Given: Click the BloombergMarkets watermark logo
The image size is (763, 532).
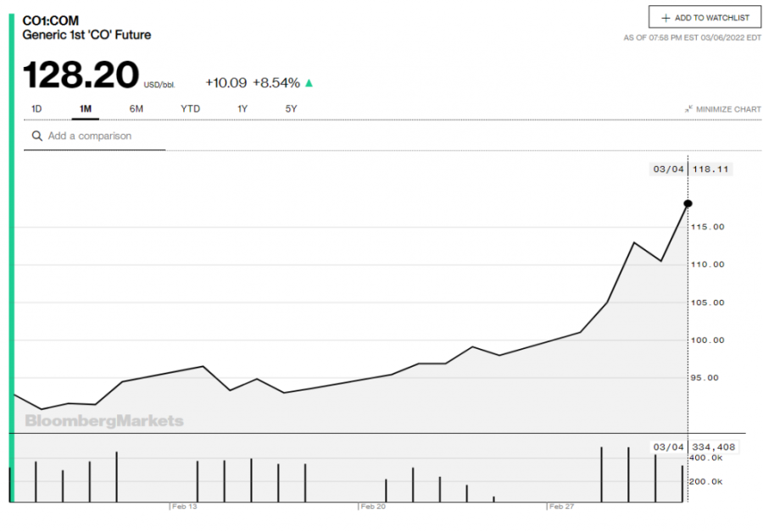Looking at the screenshot, I should point(103,420).
